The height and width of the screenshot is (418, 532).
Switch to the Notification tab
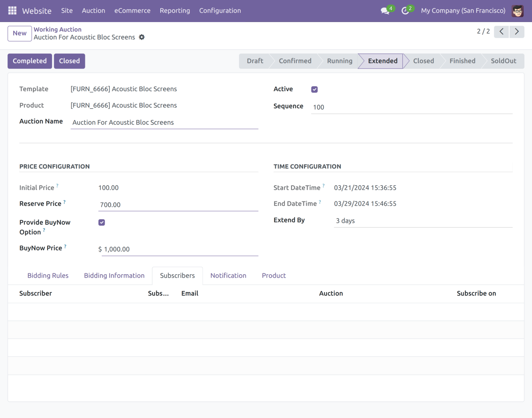[228, 275]
